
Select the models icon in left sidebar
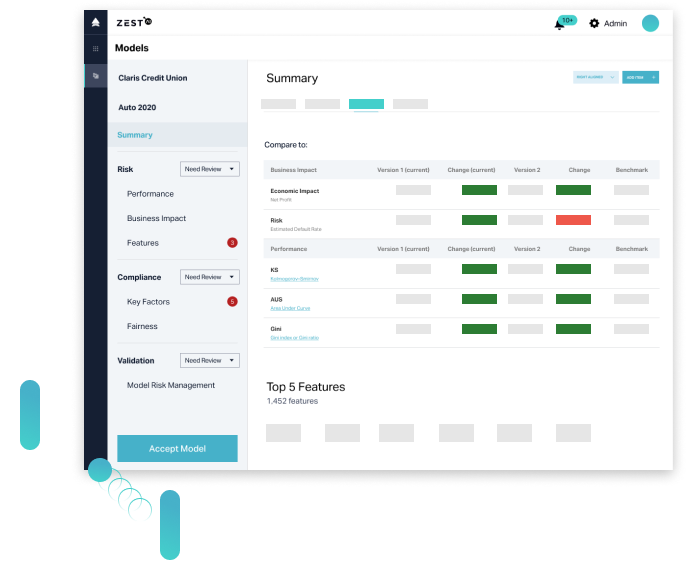click(96, 75)
